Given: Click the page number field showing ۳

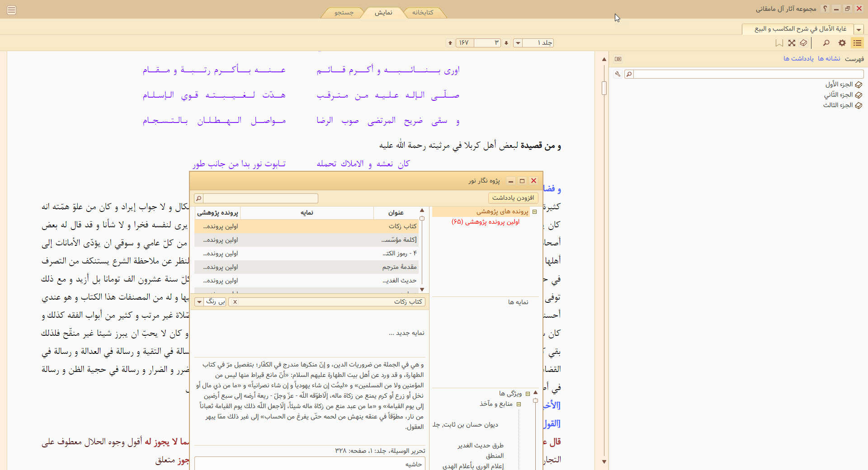Looking at the screenshot, I should [x=487, y=43].
